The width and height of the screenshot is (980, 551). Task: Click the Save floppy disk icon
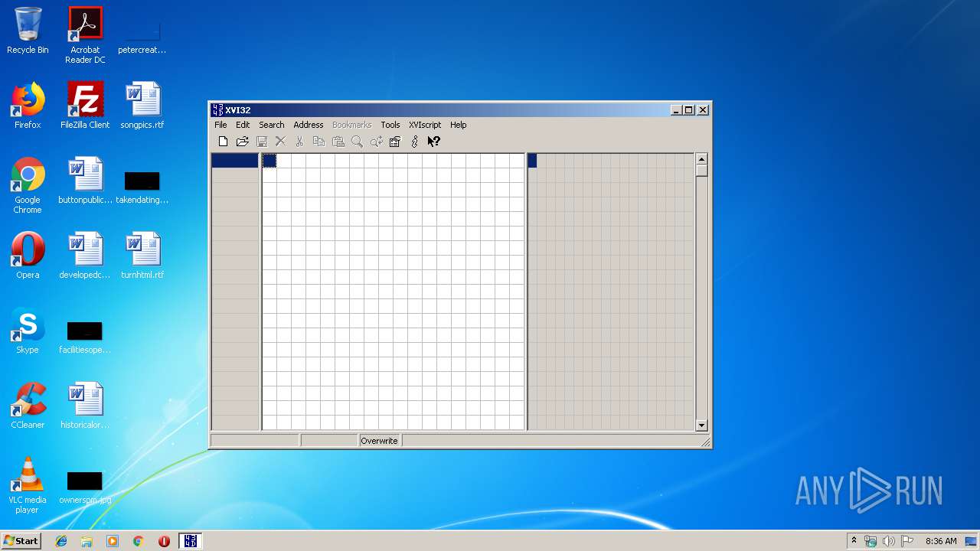[x=261, y=142]
